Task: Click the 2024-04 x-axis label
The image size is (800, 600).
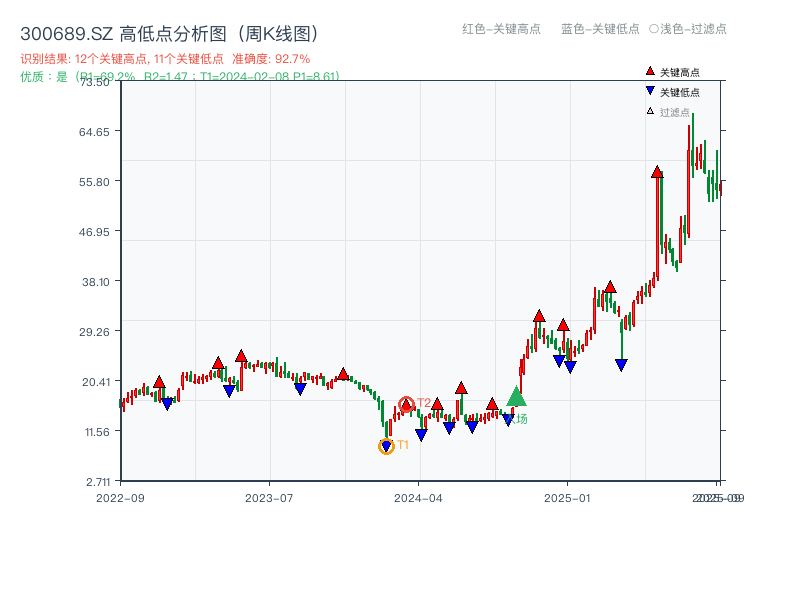Action: coord(418,498)
